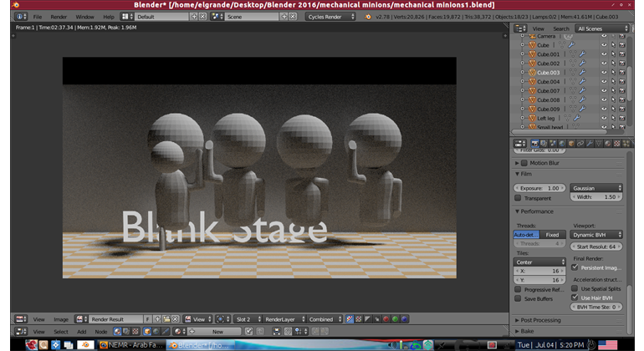Open the Modifiers wrench properties tab
Screen dimensions: 644x351
[590, 143]
